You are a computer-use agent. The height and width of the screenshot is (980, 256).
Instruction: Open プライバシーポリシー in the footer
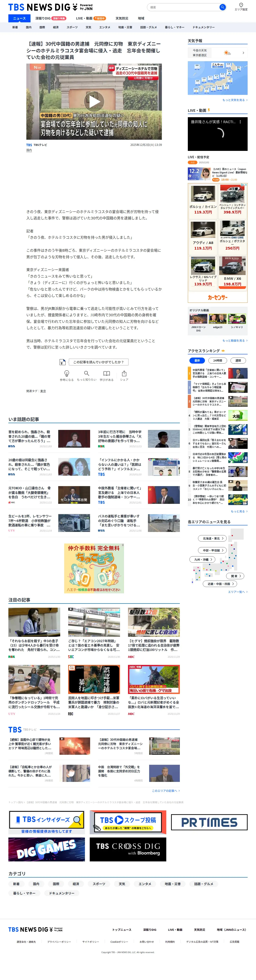pos(59,942)
